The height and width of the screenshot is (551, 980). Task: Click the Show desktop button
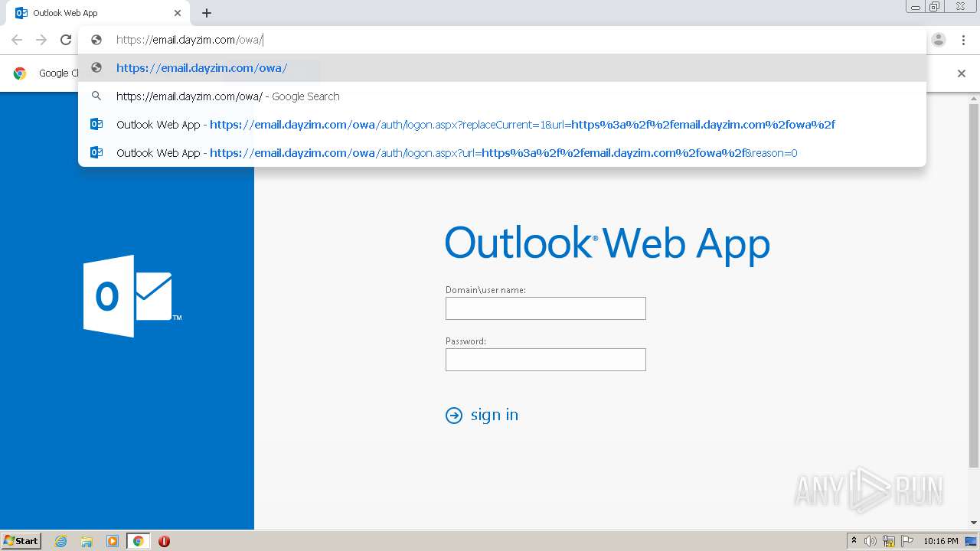pos(972,541)
